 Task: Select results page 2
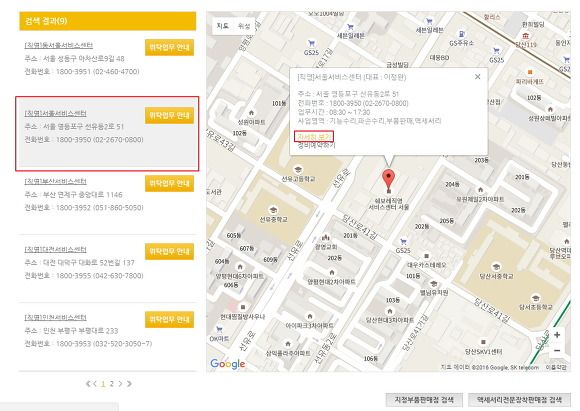tap(111, 384)
